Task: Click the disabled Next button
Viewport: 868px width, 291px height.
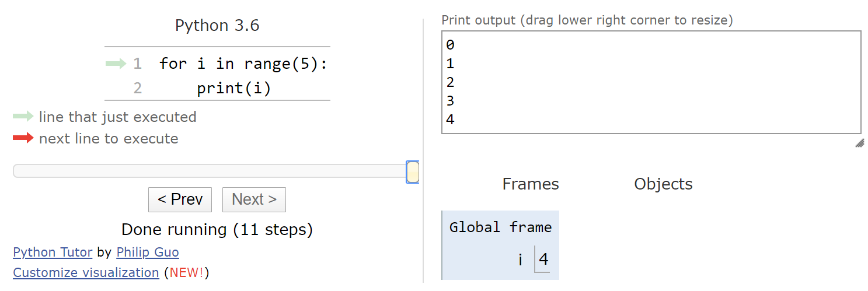Action: (x=254, y=199)
